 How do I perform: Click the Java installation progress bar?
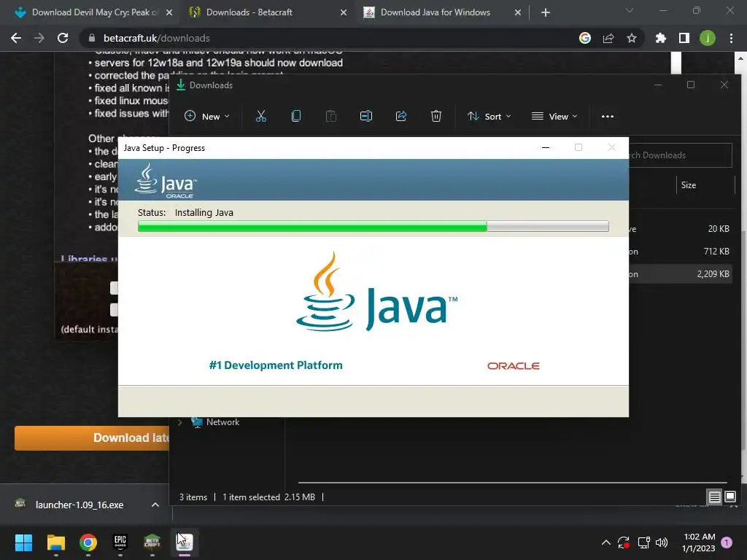[373, 226]
